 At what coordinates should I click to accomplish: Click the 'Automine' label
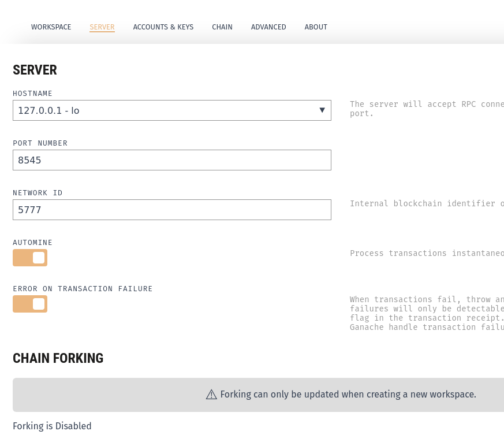tap(32, 242)
